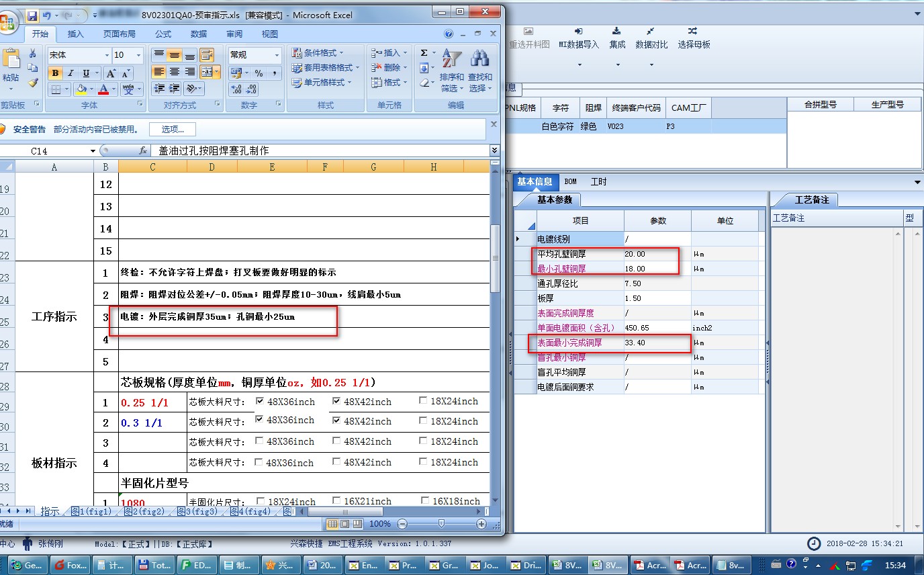Open the 排序和筛选 sort and filter menu

[452, 71]
